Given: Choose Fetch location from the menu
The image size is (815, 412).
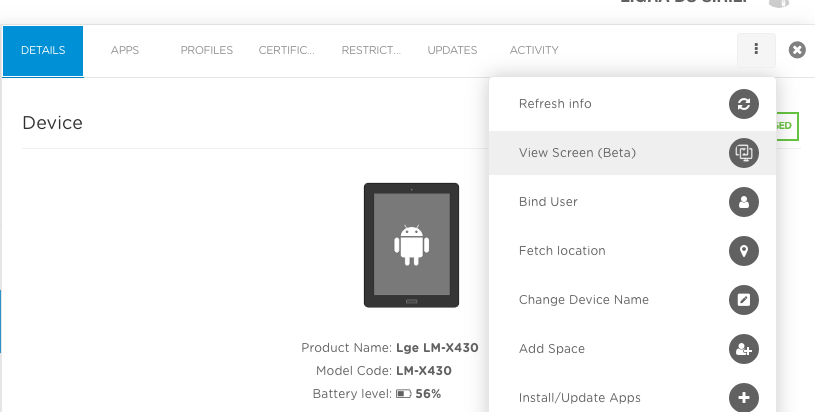Looking at the screenshot, I should (x=633, y=251).
